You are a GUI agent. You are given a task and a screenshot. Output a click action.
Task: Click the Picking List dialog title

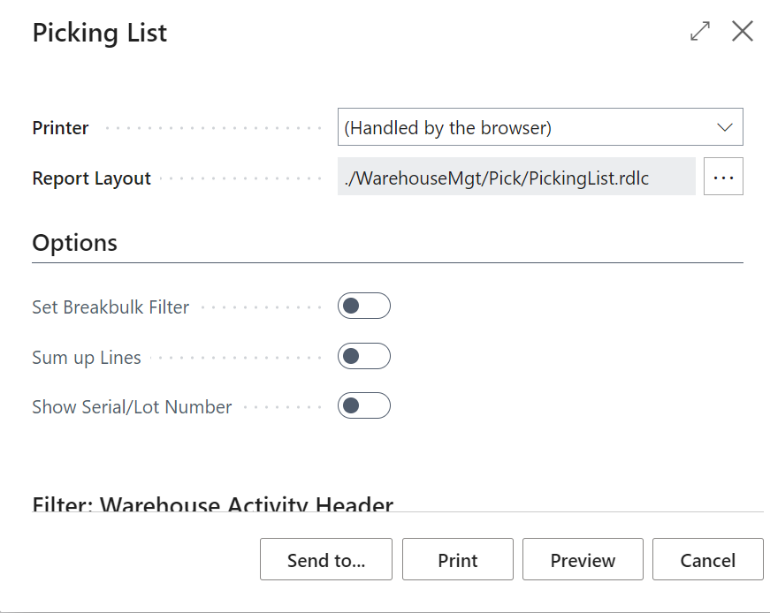coord(100,33)
